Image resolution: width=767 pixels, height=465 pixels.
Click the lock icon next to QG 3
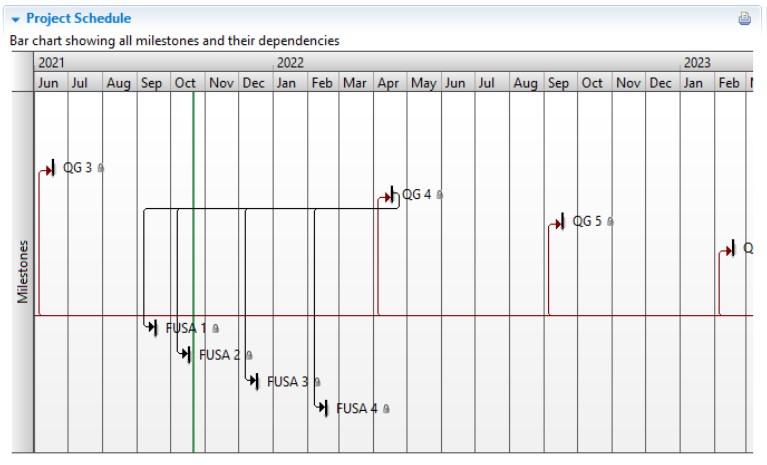[x=100, y=168]
